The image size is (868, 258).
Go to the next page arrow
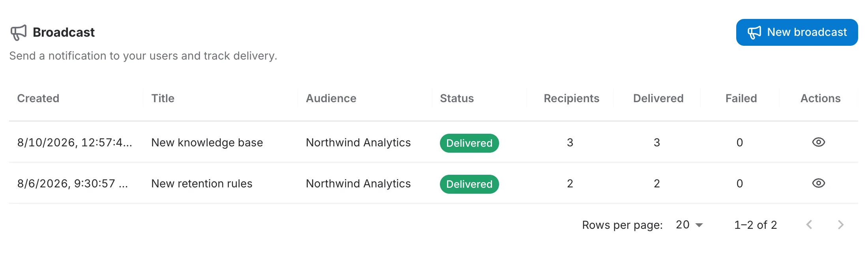click(x=841, y=225)
